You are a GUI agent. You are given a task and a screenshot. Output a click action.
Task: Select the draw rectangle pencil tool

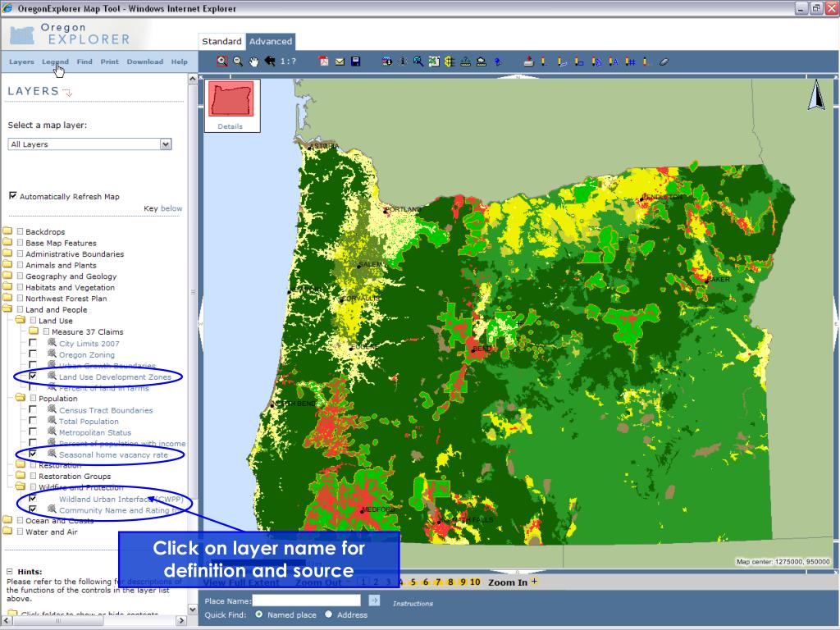[578, 62]
